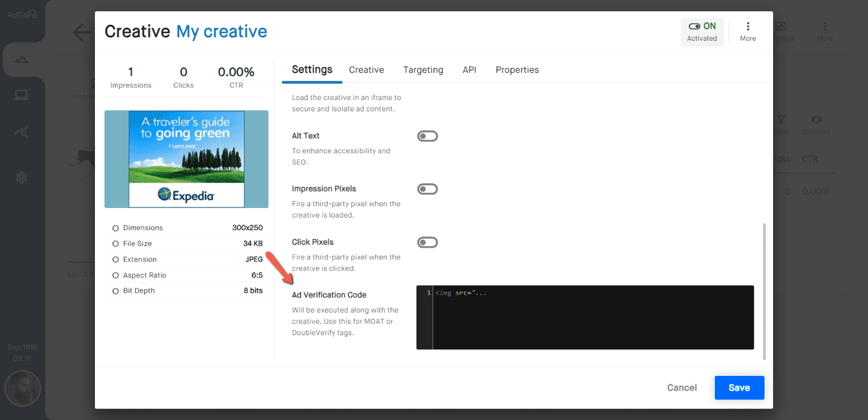Enable Impression Pixels for the creative
Image resolution: width=868 pixels, height=420 pixels.
[x=427, y=188]
